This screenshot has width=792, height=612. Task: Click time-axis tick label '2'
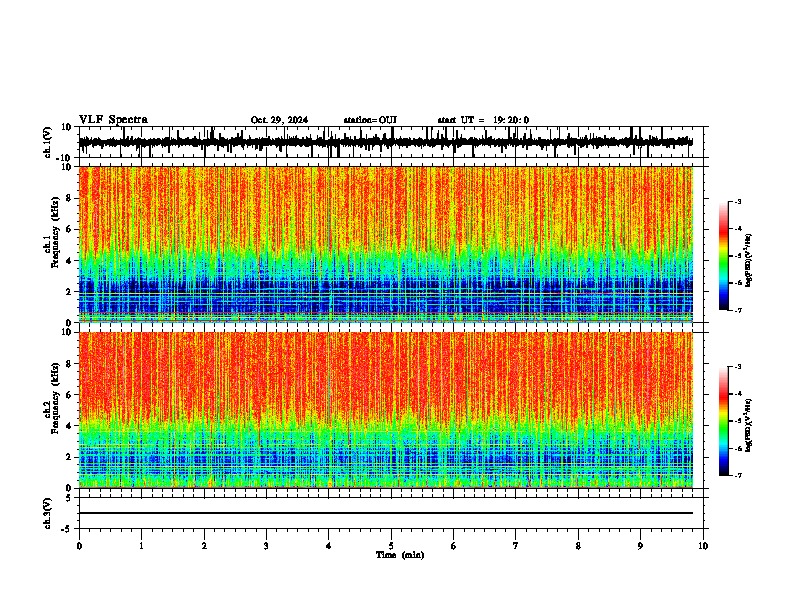click(x=204, y=546)
